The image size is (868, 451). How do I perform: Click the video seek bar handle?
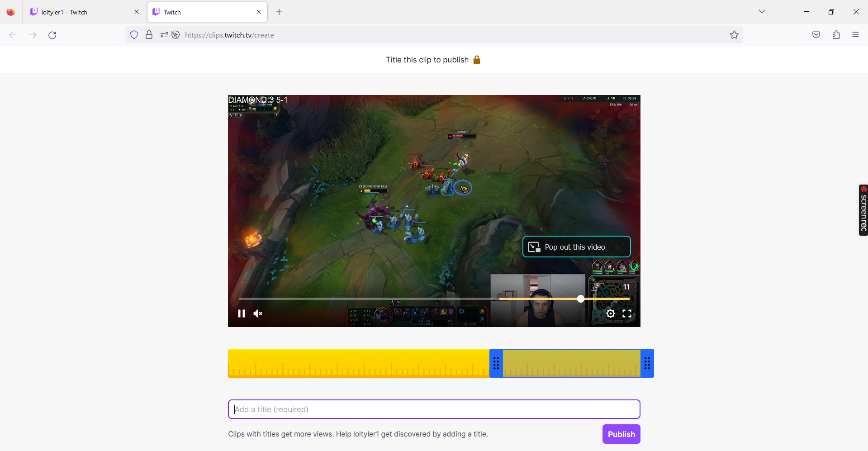(x=581, y=299)
